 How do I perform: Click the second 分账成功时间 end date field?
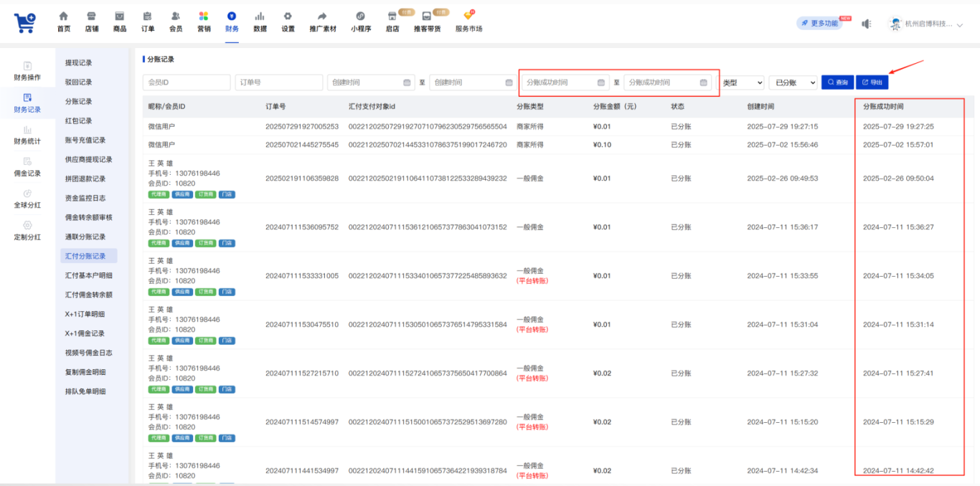click(666, 82)
